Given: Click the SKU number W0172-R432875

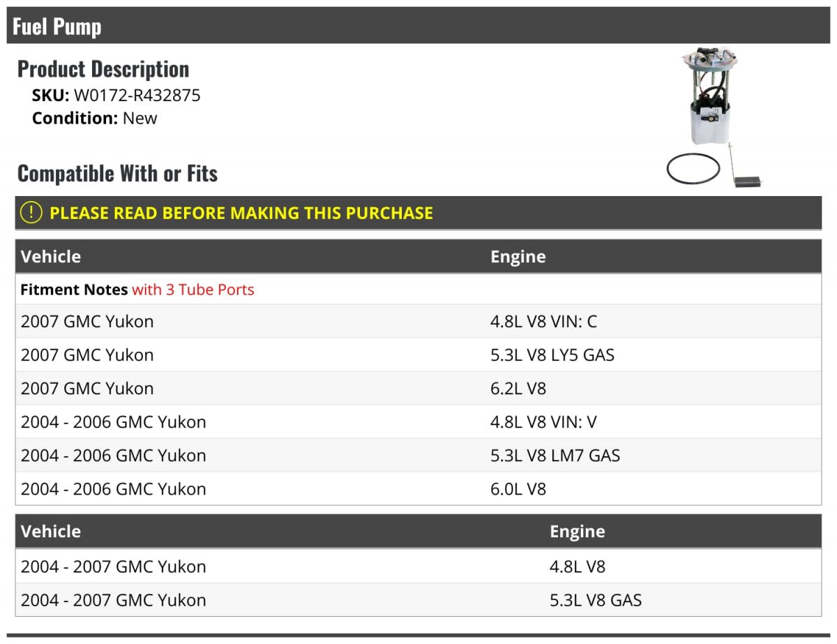Looking at the screenshot, I should 137,96.
